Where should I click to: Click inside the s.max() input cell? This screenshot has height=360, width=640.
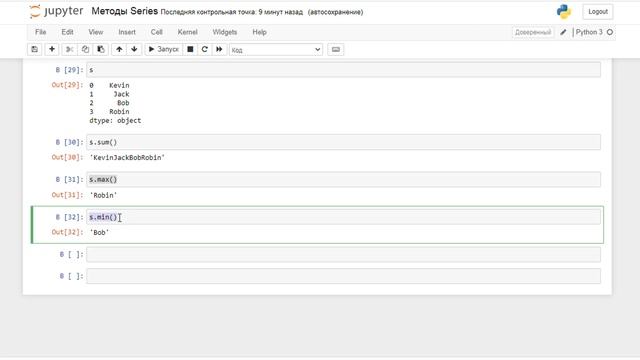[343, 180]
